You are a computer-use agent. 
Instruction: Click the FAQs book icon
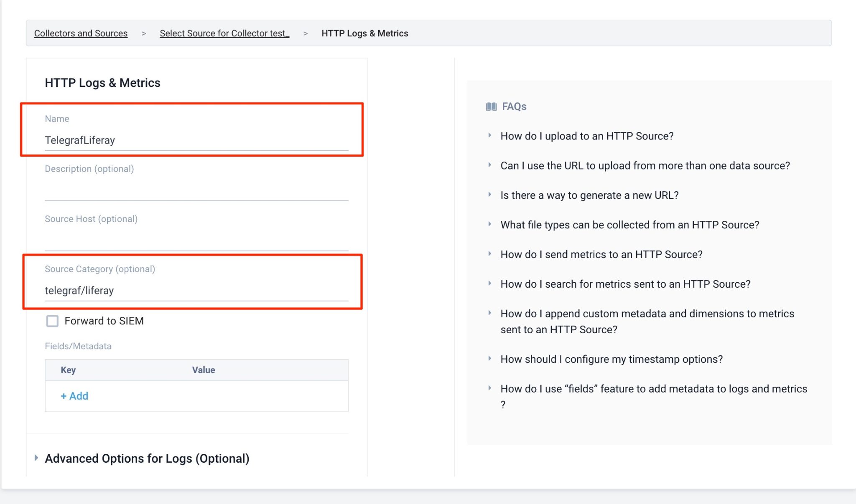click(491, 106)
